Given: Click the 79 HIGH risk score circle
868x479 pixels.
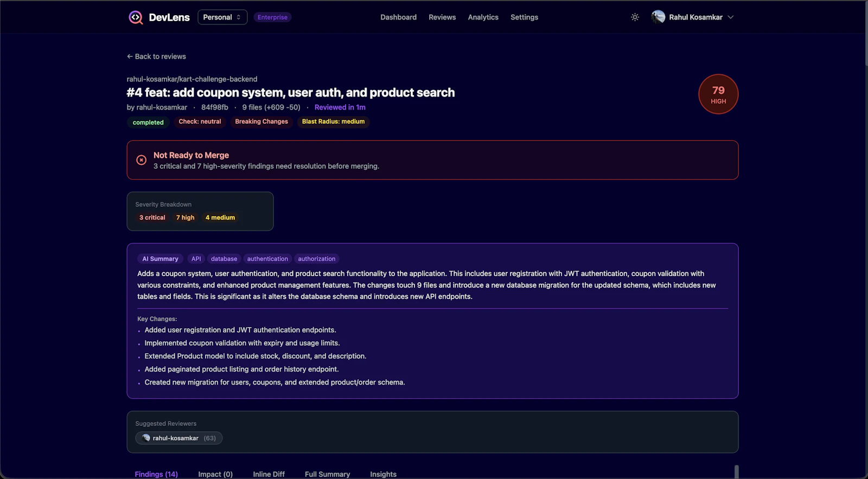Looking at the screenshot, I should [718, 94].
